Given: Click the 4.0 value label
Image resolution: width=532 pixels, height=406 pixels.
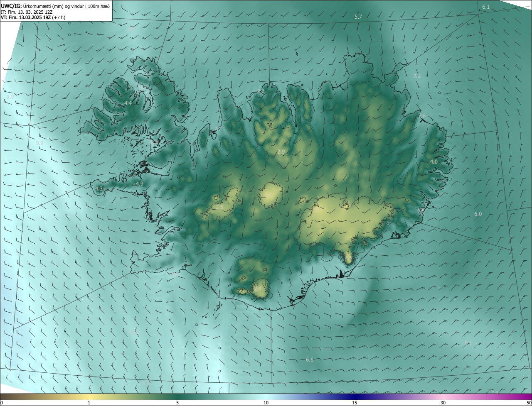Looking at the screenshot, I should [x=434, y=161].
